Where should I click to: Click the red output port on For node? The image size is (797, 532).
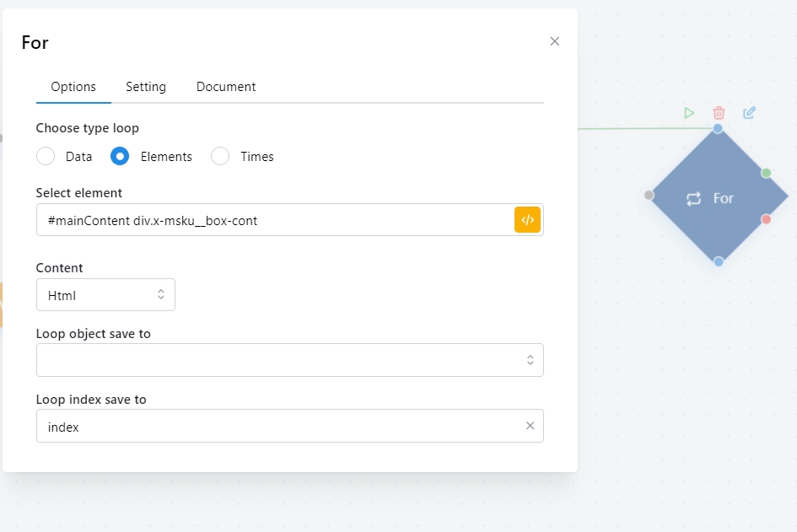[x=766, y=219]
